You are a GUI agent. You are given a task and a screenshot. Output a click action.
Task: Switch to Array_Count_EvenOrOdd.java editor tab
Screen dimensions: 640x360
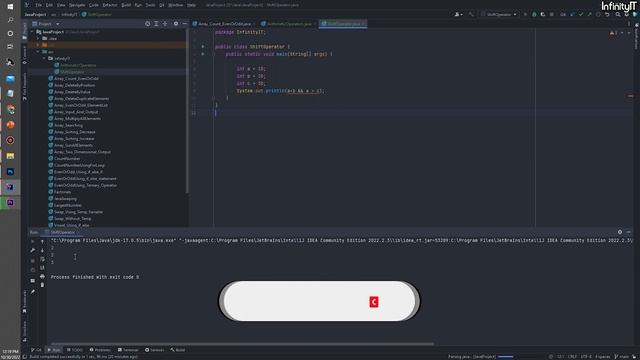coord(224,24)
